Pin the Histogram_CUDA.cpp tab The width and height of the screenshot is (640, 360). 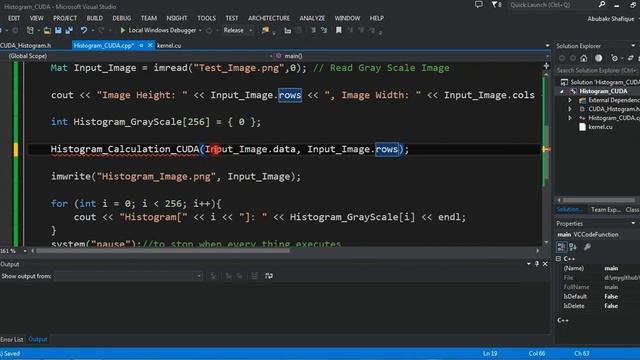pyautogui.click(x=141, y=45)
